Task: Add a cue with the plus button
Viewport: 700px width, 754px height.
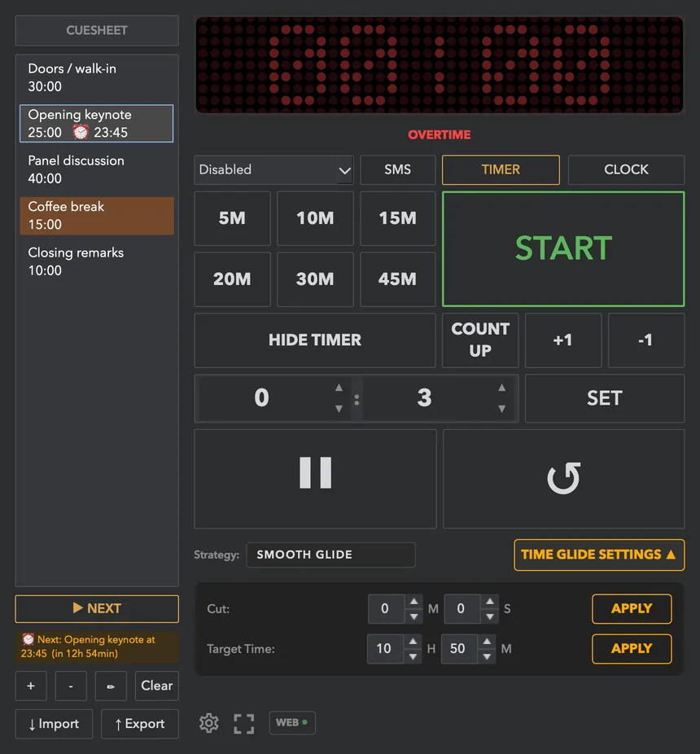Action: pyautogui.click(x=31, y=686)
